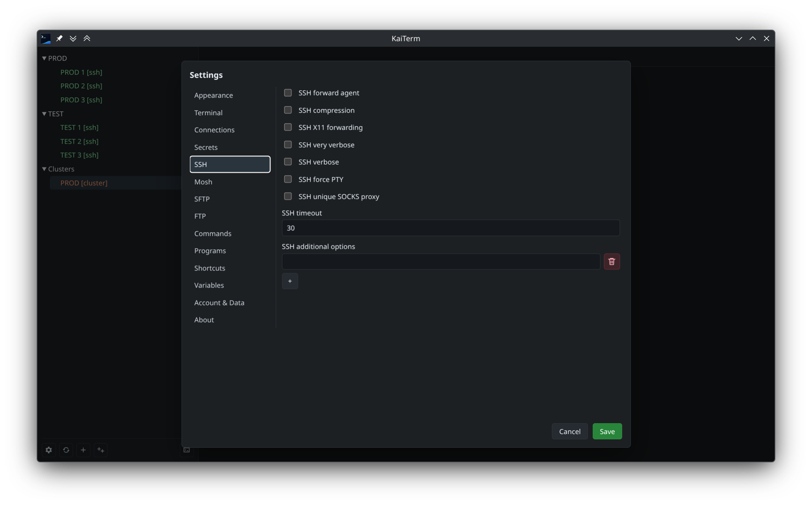The width and height of the screenshot is (812, 506).
Task: Delete the SSH additional option with trash icon
Action: [x=611, y=261]
